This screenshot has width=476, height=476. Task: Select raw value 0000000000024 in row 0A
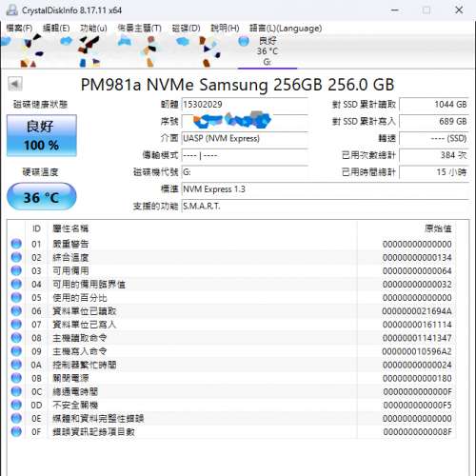[417, 365]
